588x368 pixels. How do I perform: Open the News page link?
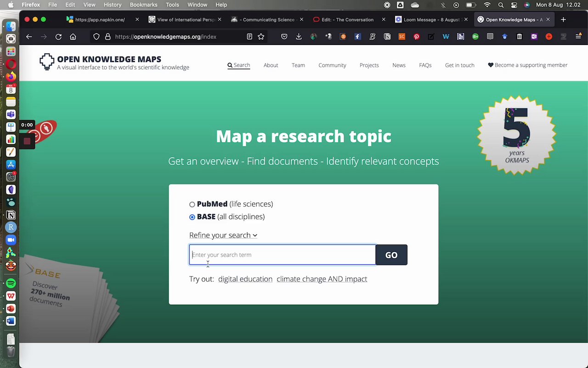399,65
